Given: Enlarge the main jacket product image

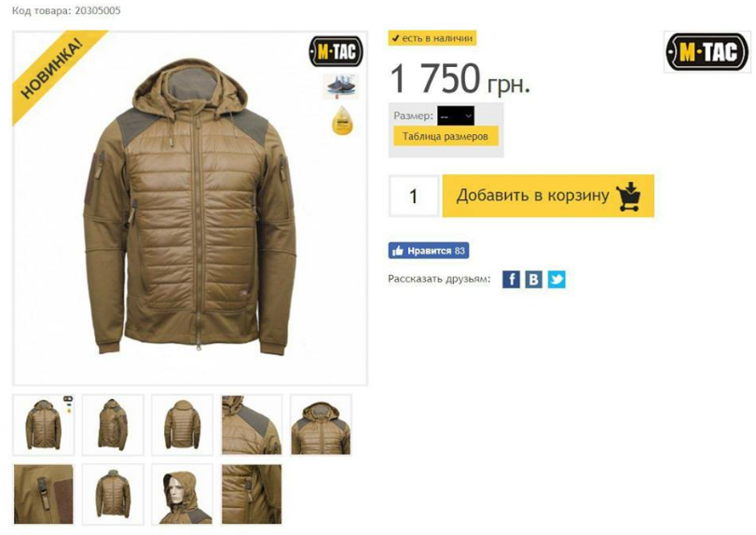Looking at the screenshot, I should 190,208.
